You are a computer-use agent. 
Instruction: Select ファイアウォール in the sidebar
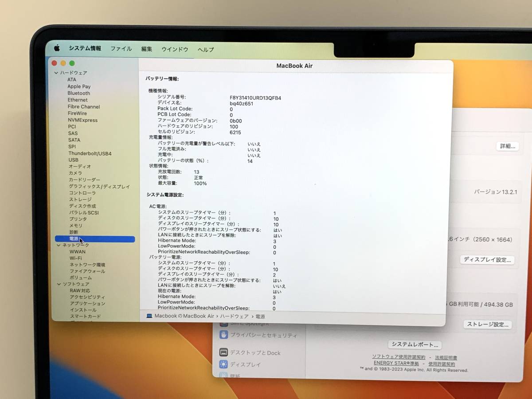click(87, 271)
